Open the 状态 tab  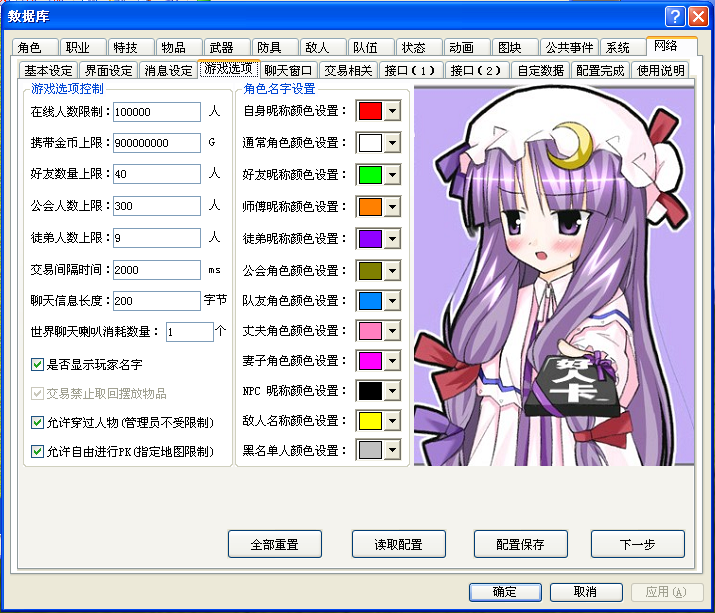pos(419,47)
